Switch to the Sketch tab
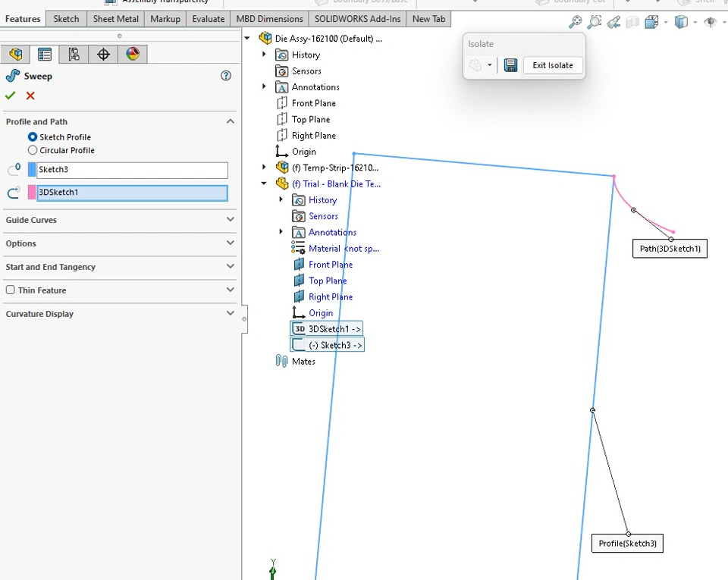Image resolution: width=728 pixels, height=580 pixels. pos(66,19)
